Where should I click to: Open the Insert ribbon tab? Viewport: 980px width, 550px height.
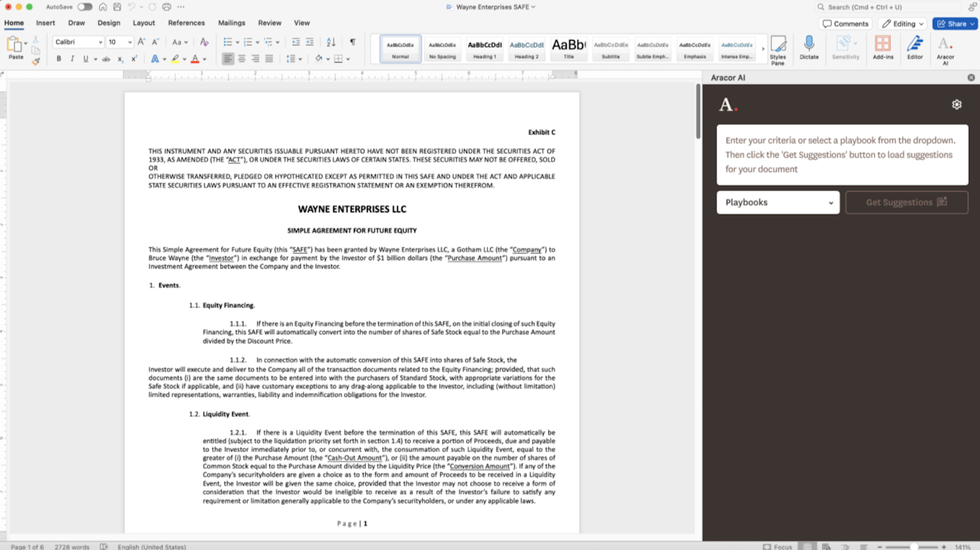pyautogui.click(x=45, y=23)
